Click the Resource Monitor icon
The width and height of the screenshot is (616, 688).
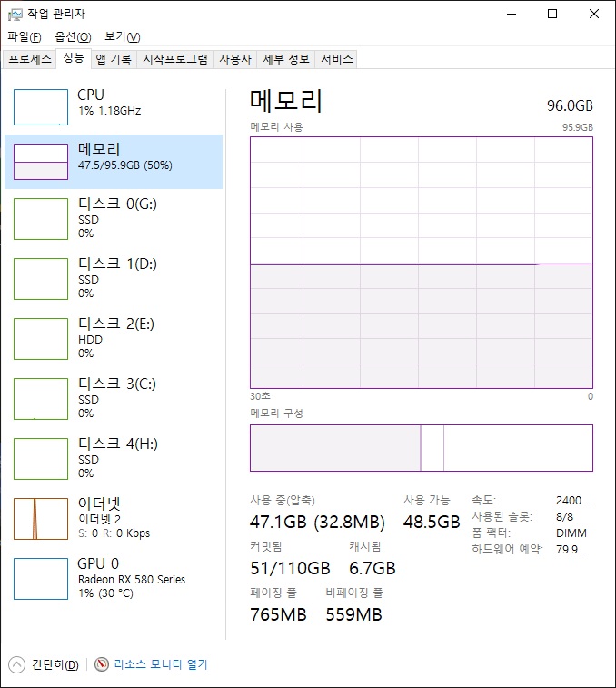[102, 664]
